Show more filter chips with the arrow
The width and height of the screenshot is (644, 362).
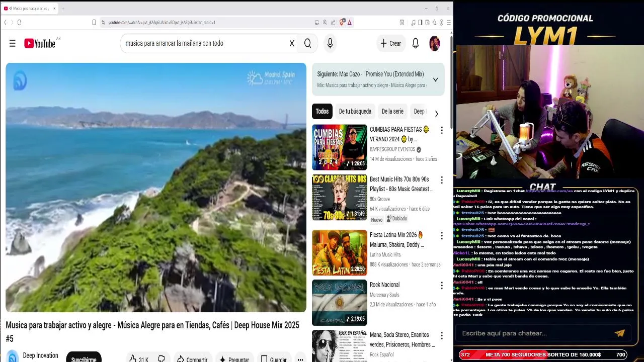coord(436,114)
